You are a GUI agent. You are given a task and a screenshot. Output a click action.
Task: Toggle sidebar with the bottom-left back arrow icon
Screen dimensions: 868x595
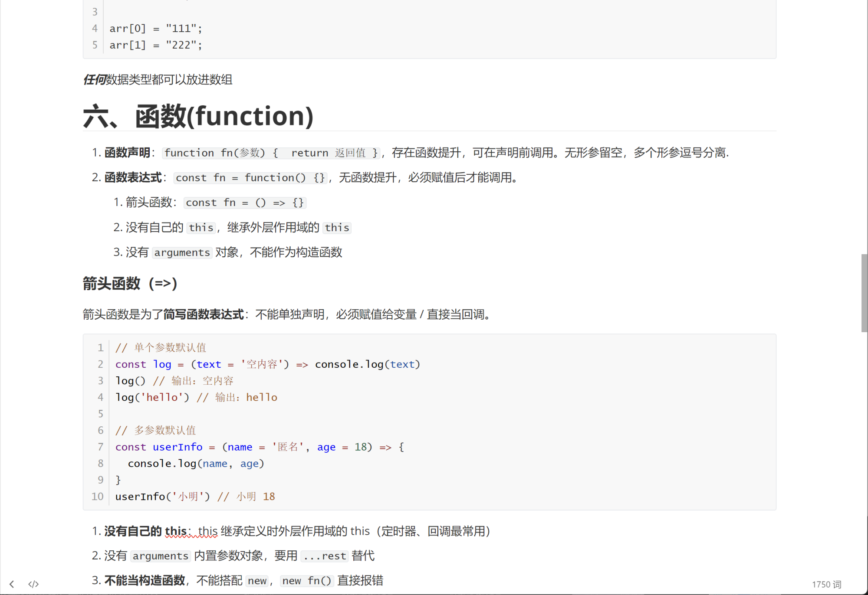[12, 584]
